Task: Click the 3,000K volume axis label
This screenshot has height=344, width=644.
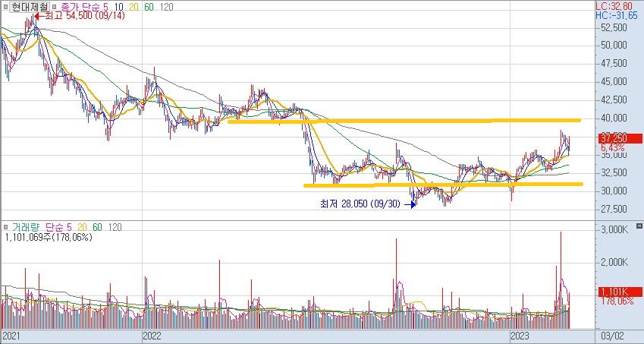Action: (615, 230)
